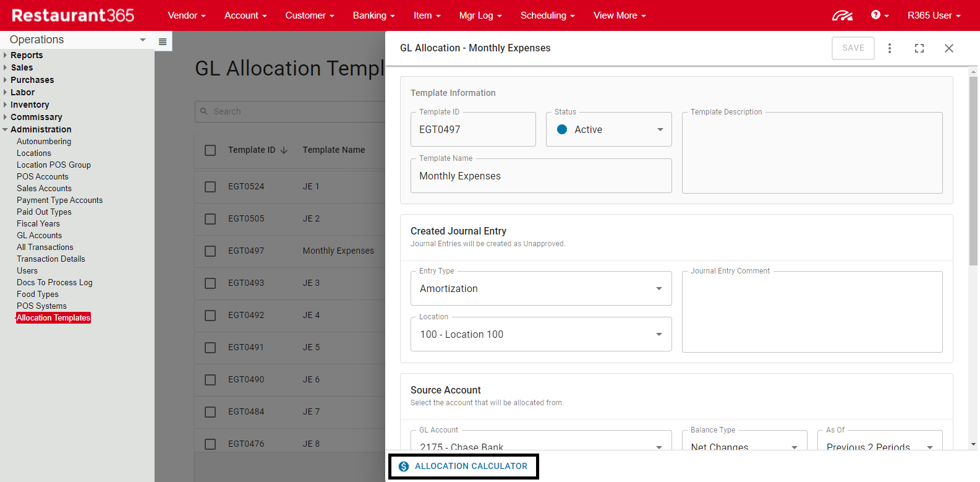Check the EGT0524 row checkbox
The height and width of the screenshot is (482, 980).
(210, 187)
